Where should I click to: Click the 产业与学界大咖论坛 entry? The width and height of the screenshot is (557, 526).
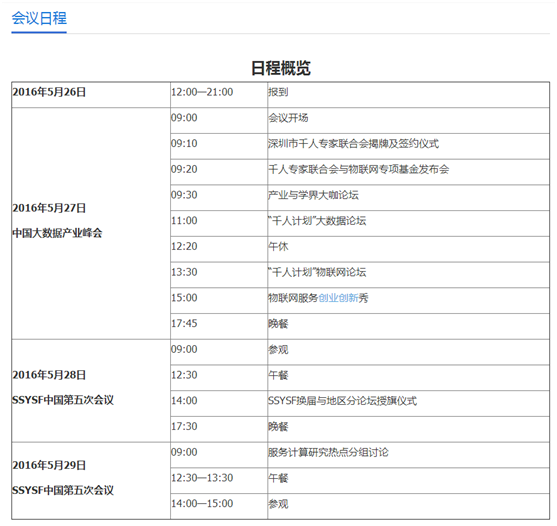pos(313,195)
